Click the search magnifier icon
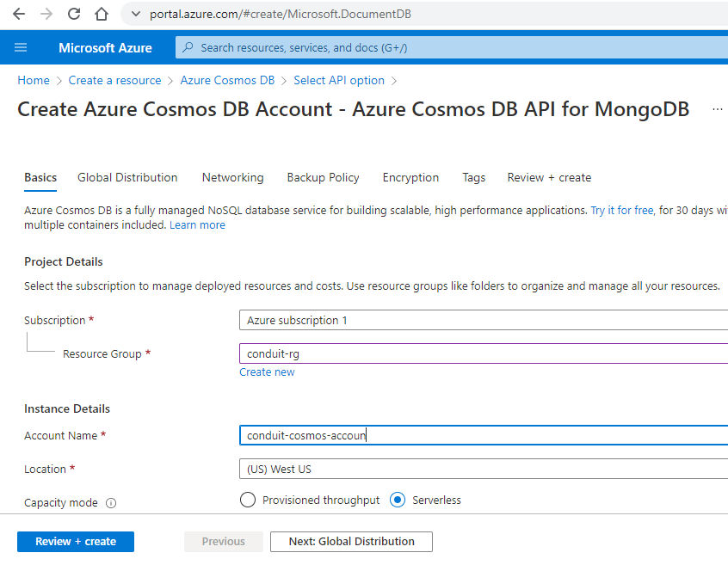 pos(188,47)
